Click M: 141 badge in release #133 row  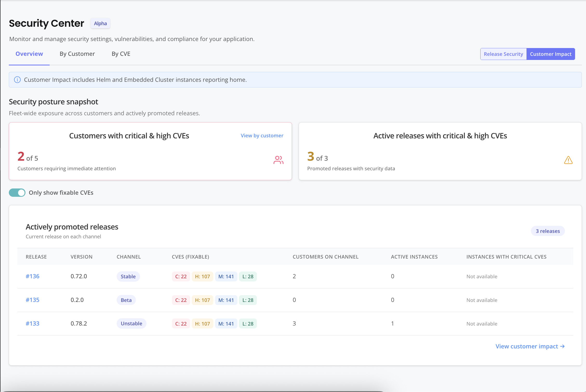pyautogui.click(x=226, y=324)
